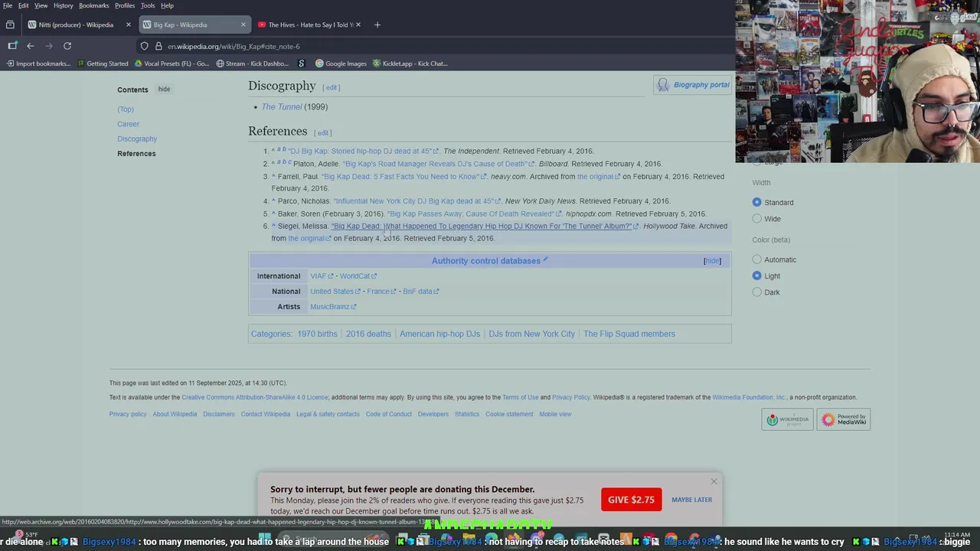Click GIVE $2.75 donation button

click(x=631, y=500)
